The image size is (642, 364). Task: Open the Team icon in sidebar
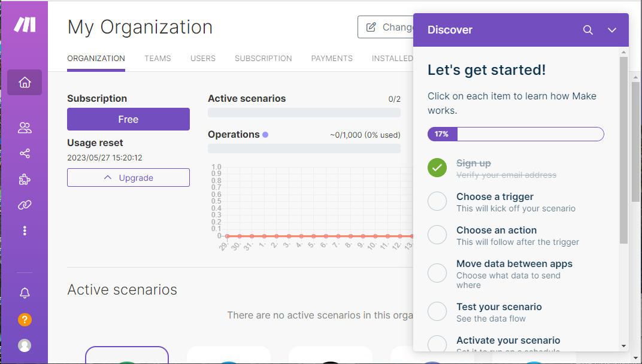[25, 128]
